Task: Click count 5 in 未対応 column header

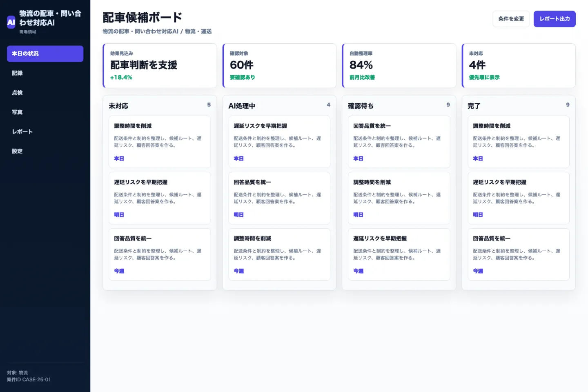Action: click(x=209, y=105)
